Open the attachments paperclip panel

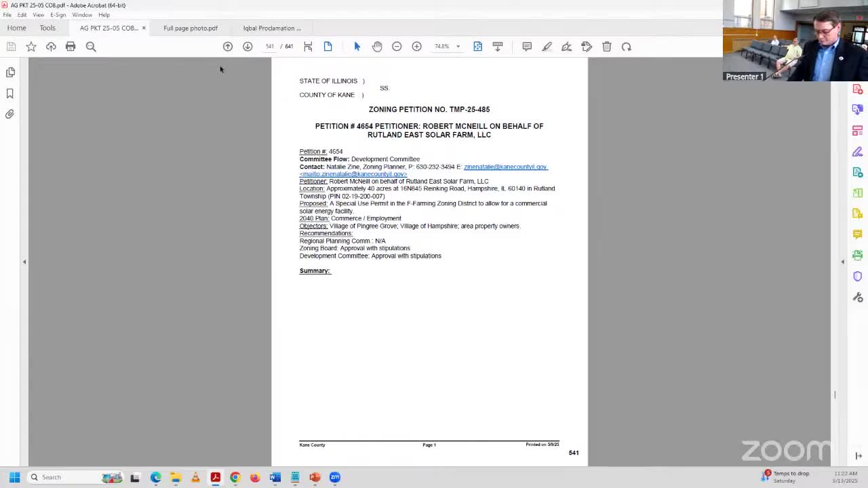(x=10, y=114)
